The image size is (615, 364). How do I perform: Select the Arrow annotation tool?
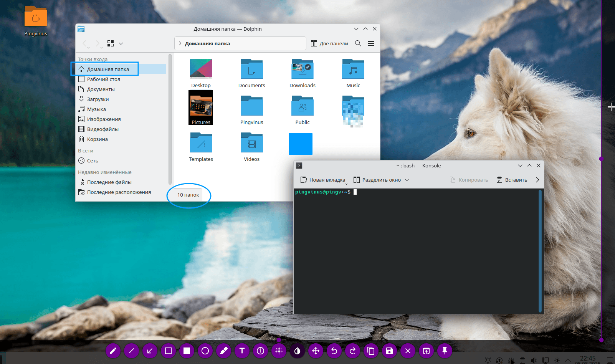pos(150,351)
